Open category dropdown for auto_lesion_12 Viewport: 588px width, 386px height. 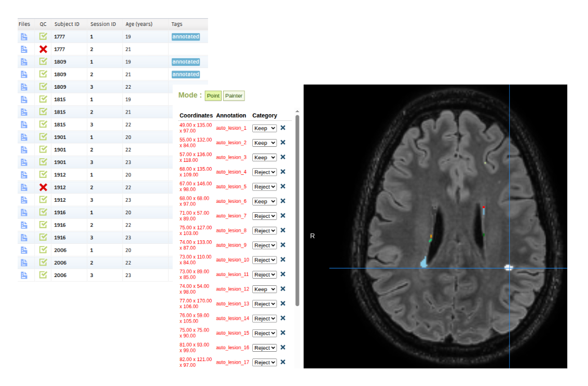click(264, 289)
